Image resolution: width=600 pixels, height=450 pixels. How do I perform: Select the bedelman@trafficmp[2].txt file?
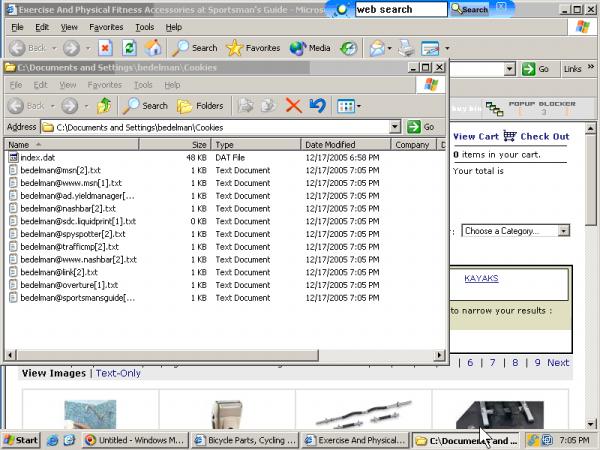pos(69,247)
